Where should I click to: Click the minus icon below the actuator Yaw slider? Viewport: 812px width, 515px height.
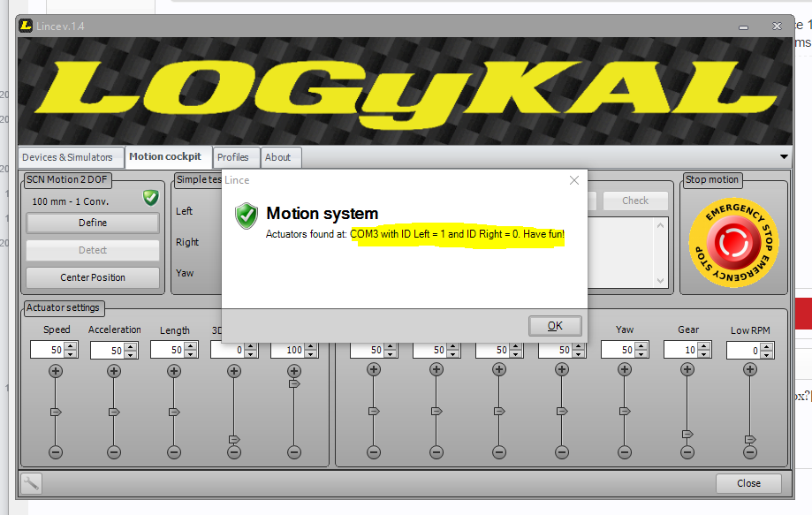tap(625, 452)
